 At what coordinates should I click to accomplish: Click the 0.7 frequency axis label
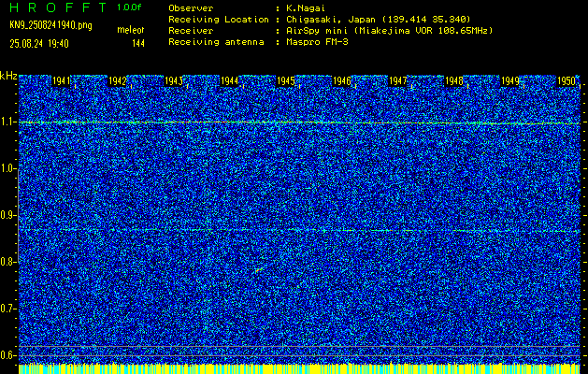[x=7, y=309]
